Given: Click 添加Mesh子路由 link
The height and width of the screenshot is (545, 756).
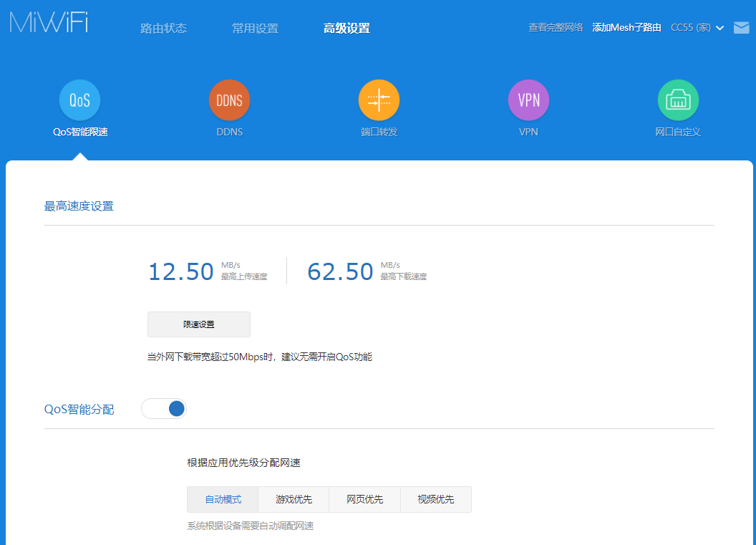Looking at the screenshot, I should [626, 28].
